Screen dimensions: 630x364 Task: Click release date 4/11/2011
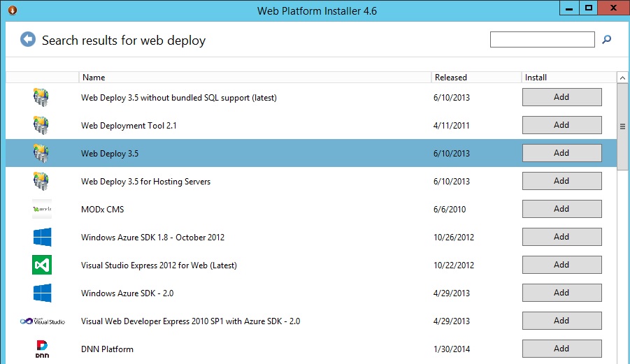451,126
